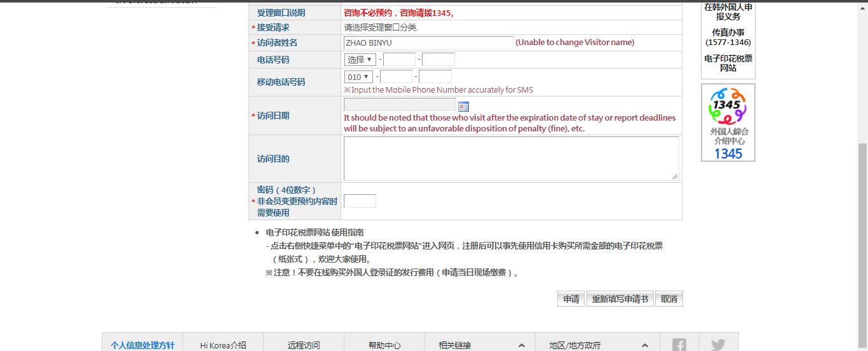
Task: Click the 电话号码 field label
Action: tap(273, 60)
